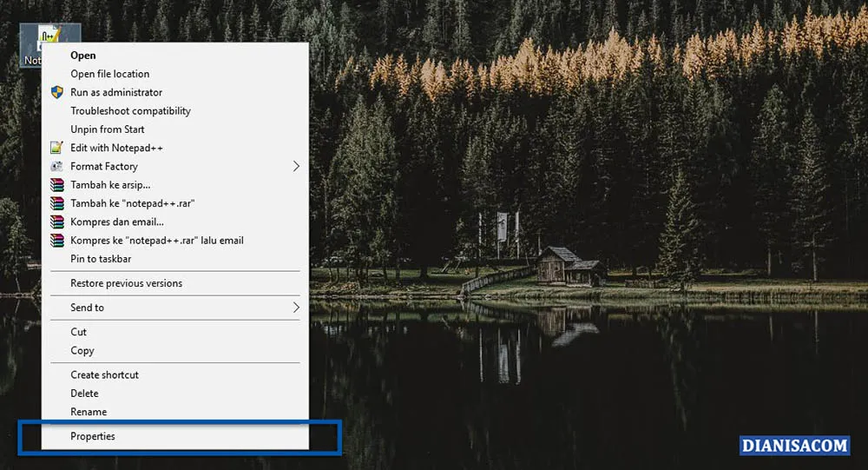Select Tambah ke "notepad++.rar" entry
This screenshot has width=868, height=470.
175,202
